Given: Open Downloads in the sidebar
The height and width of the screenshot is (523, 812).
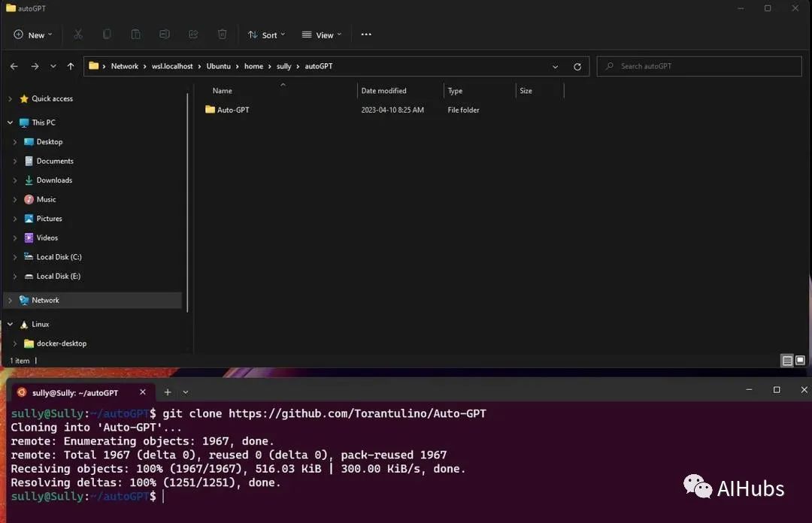Looking at the screenshot, I should pyautogui.click(x=54, y=180).
